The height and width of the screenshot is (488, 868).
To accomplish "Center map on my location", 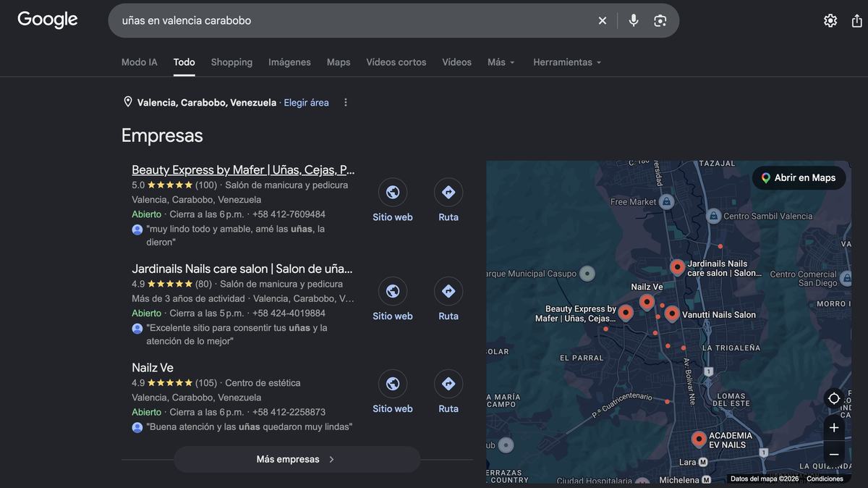I will [x=834, y=399].
